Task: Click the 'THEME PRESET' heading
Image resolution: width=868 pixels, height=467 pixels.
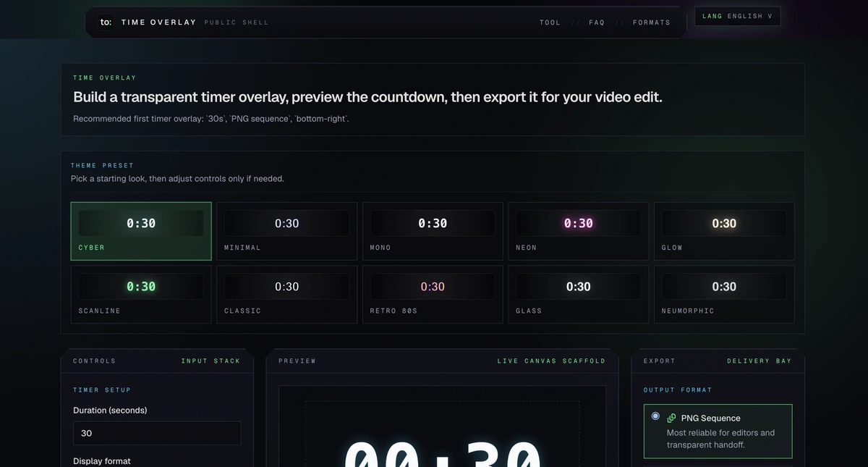Action: tap(102, 166)
